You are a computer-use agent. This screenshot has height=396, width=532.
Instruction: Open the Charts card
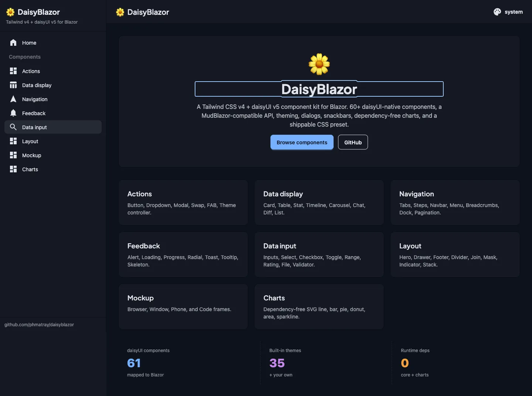[x=319, y=307]
